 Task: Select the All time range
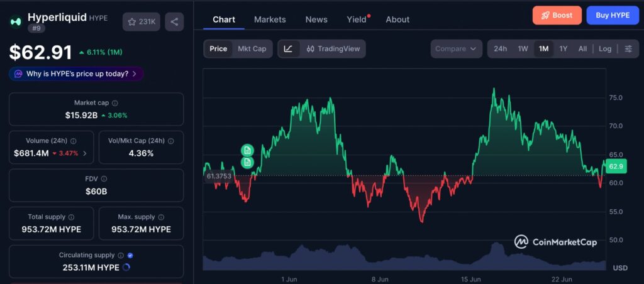(582, 49)
